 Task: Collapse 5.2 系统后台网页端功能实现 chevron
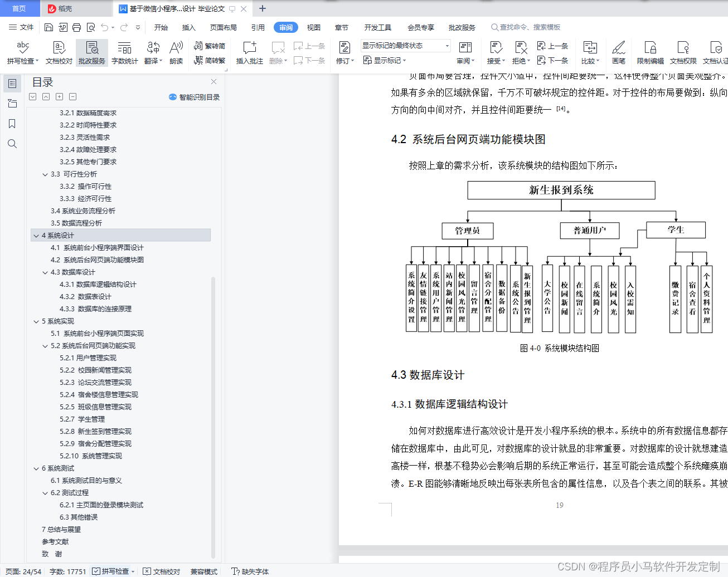point(45,346)
